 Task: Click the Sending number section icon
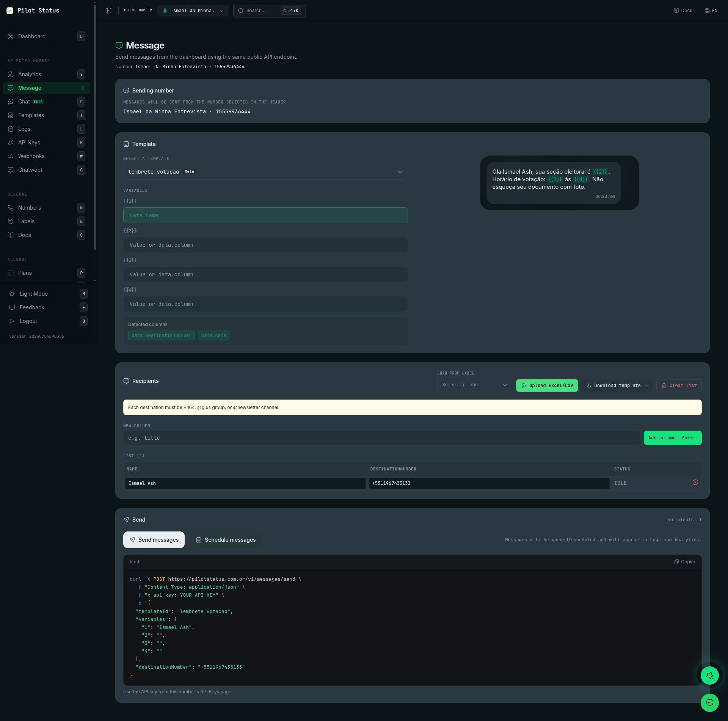click(126, 91)
